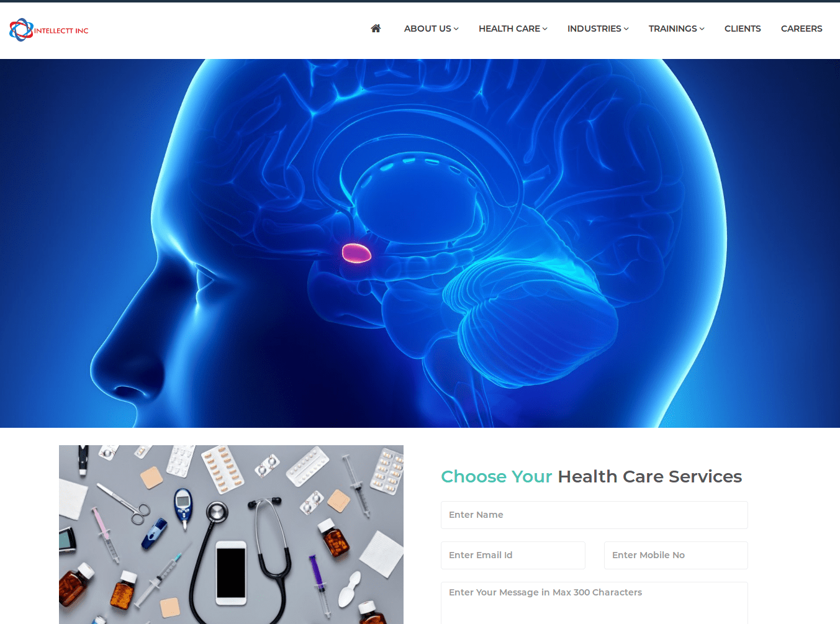Open the Careers link
Screen dimensions: 840x624
coord(802,29)
